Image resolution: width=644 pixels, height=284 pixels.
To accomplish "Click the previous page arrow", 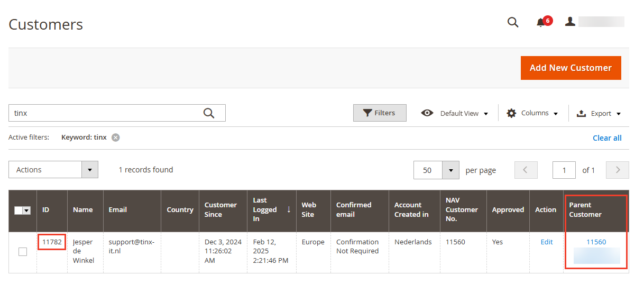I will pyautogui.click(x=526, y=170).
